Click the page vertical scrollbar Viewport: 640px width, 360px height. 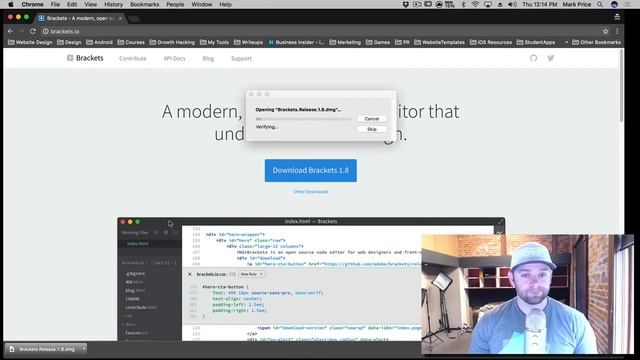(x=621, y=86)
